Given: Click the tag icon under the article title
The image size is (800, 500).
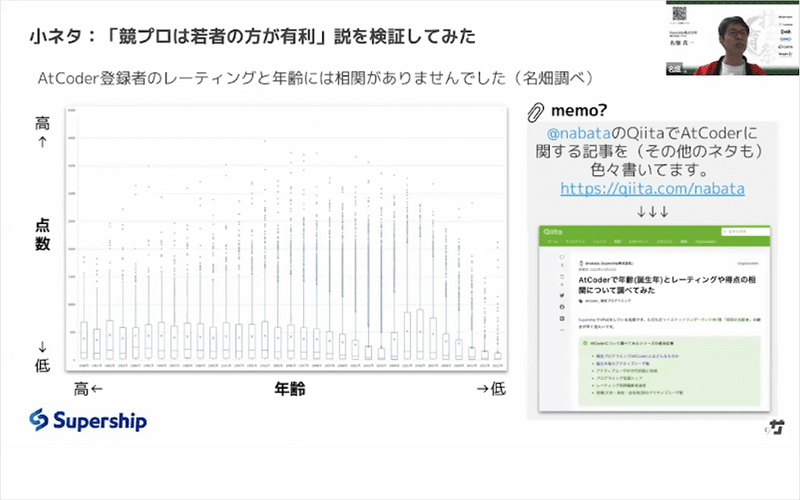Looking at the screenshot, I should click(581, 301).
